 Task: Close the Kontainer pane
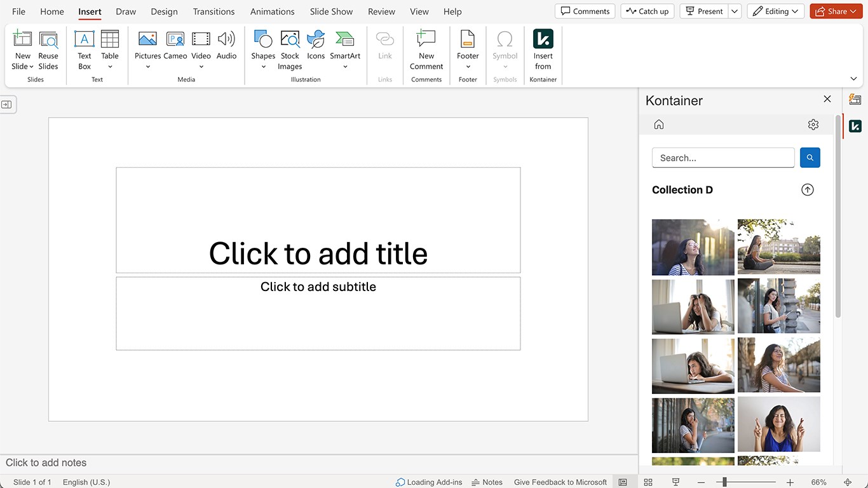[x=827, y=99]
